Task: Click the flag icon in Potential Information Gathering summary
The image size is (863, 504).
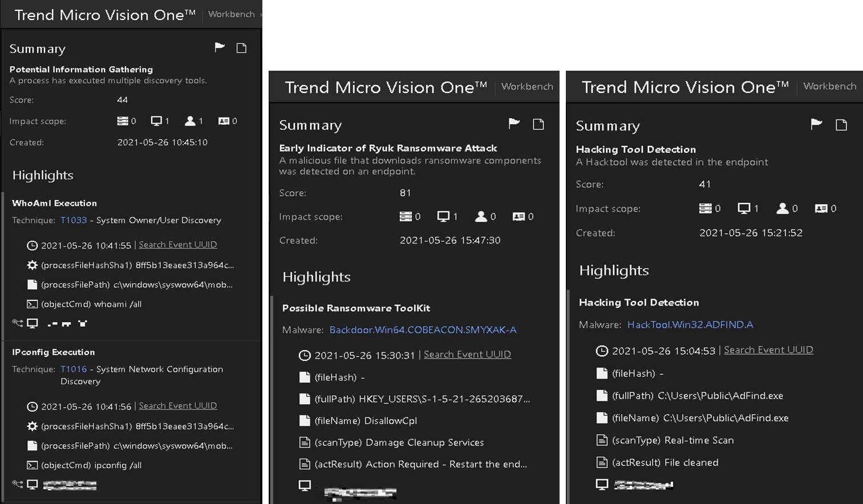Action: [220, 48]
